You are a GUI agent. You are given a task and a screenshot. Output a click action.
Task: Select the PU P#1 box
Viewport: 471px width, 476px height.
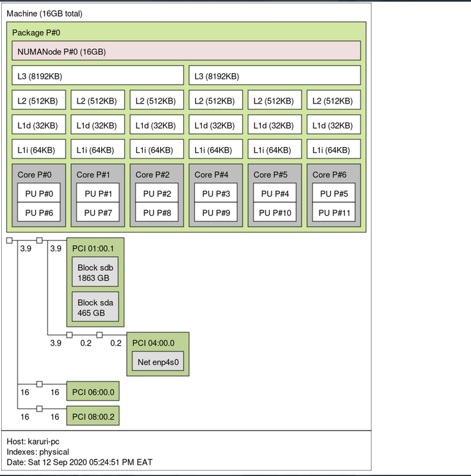coord(98,193)
